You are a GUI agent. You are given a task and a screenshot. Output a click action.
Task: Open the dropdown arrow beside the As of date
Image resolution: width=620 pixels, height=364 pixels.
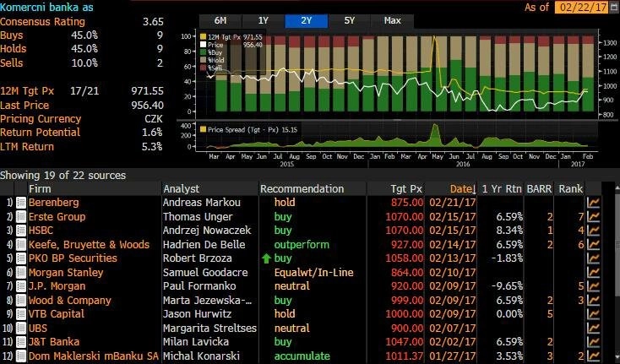[616, 7]
